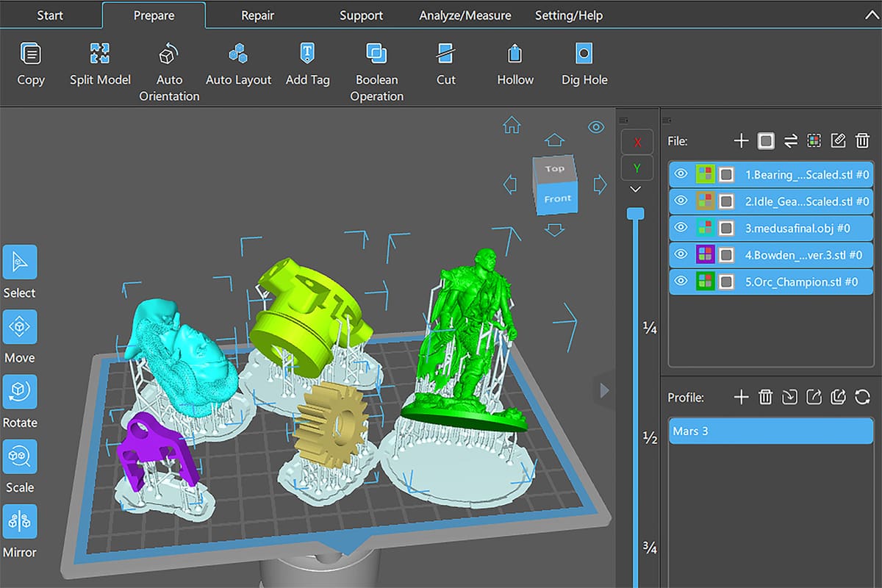Viewport: 882px width, 588px height.
Task: Click the Split Model icon
Action: coord(100,55)
